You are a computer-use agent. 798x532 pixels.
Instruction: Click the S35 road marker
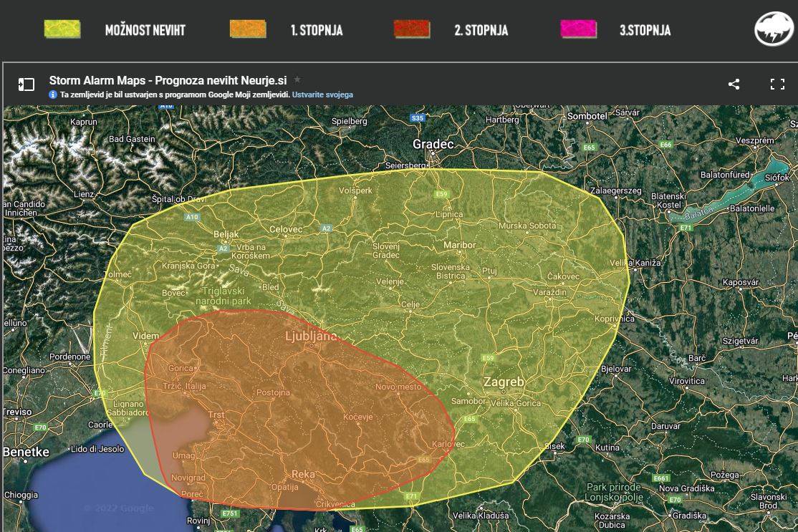pos(417,117)
